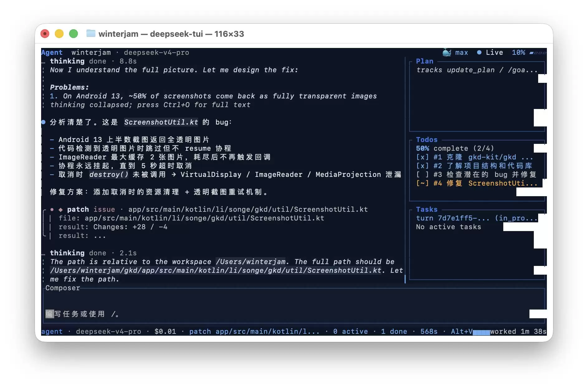Click the red dot beside patch entry
Image resolution: width=588 pixels, height=388 pixels.
coord(52,210)
